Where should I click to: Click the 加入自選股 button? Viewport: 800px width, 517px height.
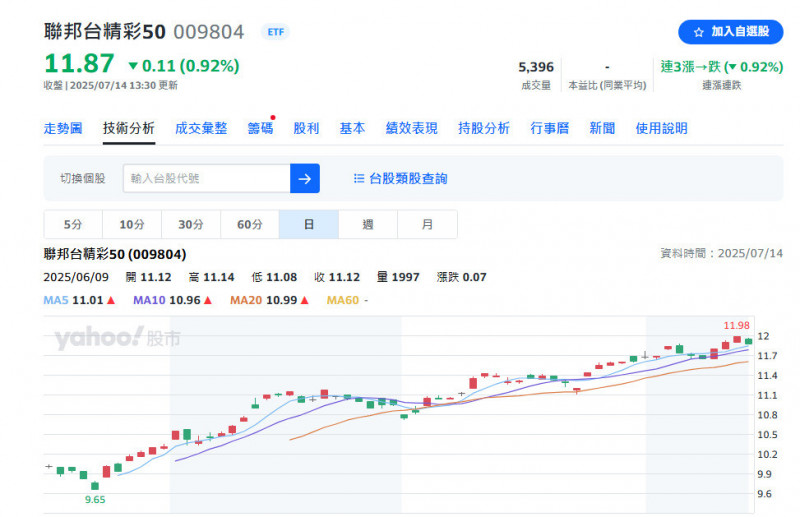coord(731,32)
